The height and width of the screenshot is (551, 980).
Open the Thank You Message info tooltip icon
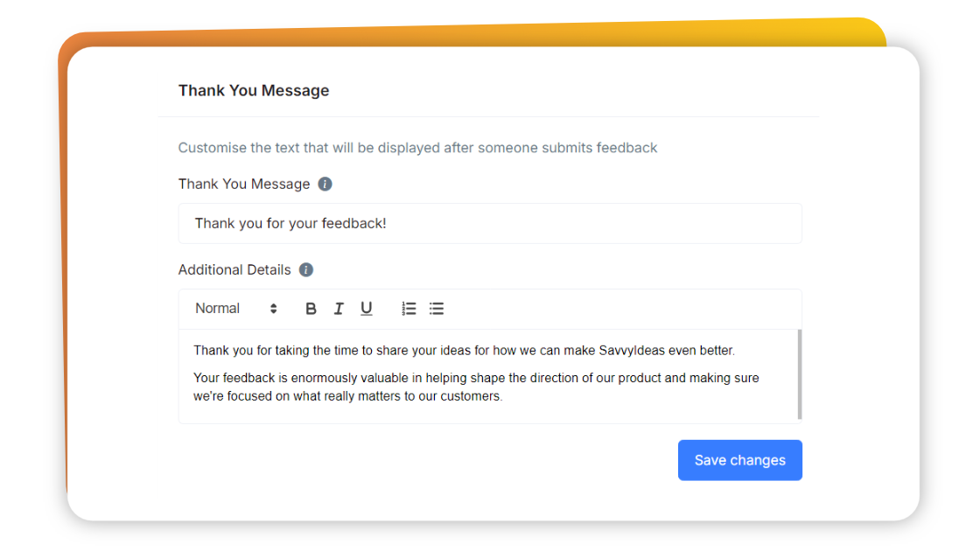pos(324,184)
